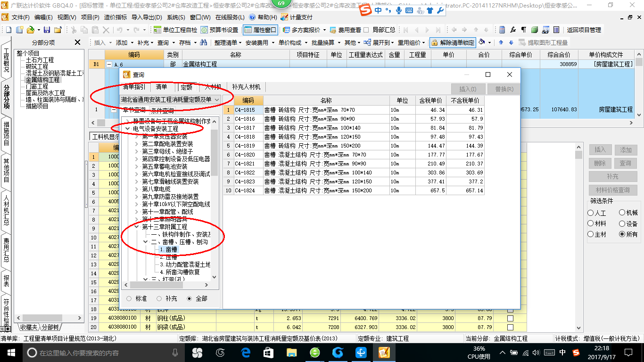
Task: Click the blue move-down arrow icon
Action: tap(511, 42)
